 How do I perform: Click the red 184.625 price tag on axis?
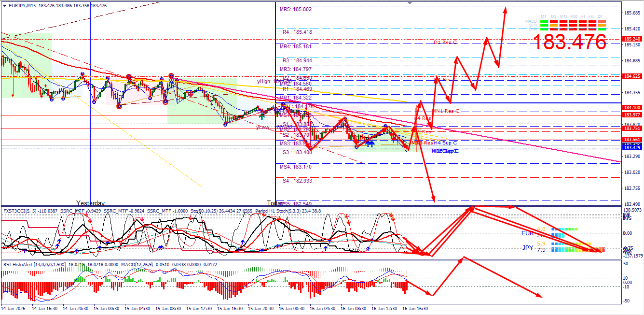click(x=632, y=76)
